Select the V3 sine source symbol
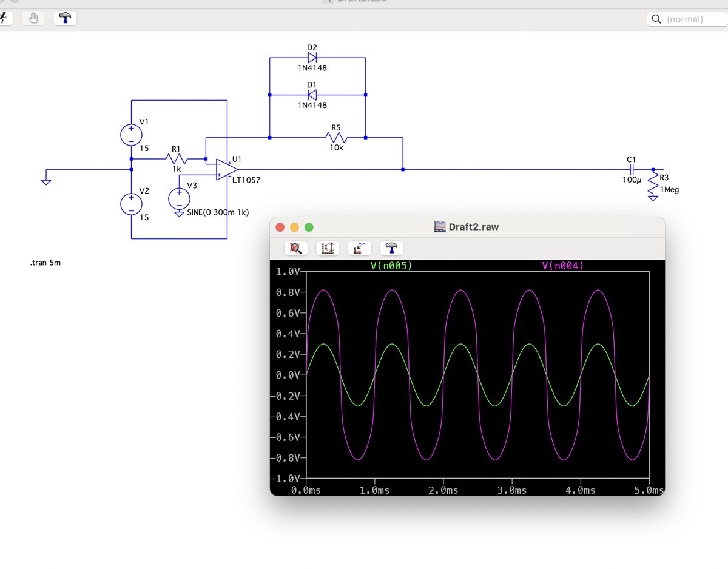 tap(179, 199)
